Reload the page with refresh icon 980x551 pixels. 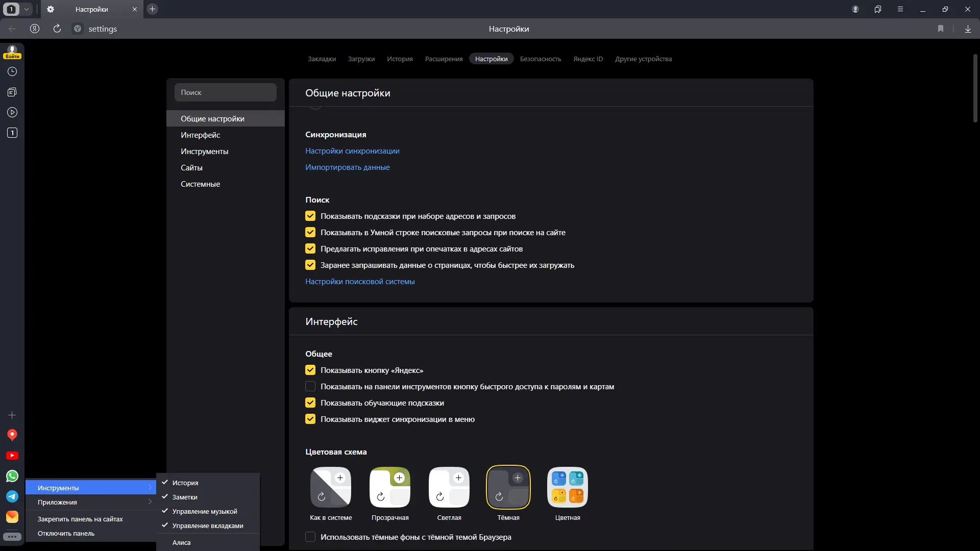coord(57,29)
